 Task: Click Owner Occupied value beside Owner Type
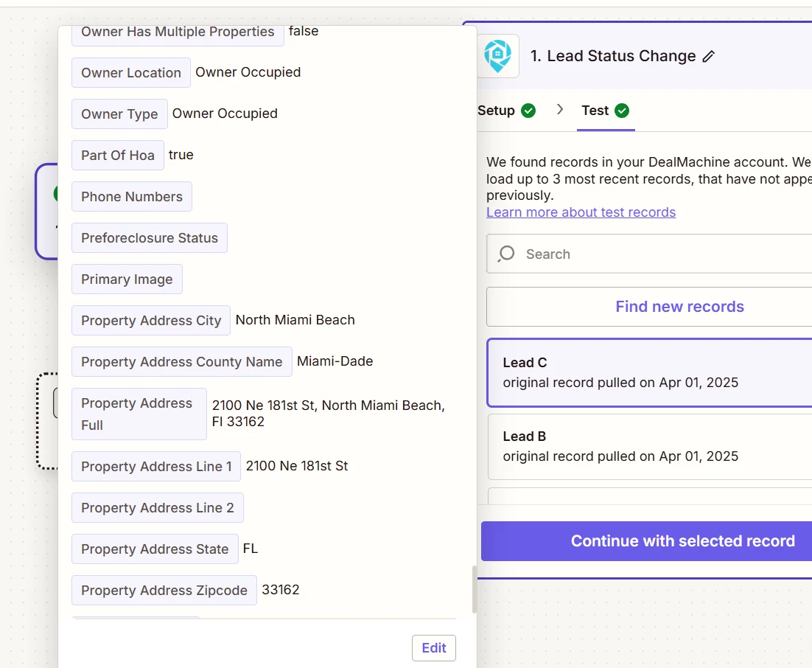coord(225,114)
